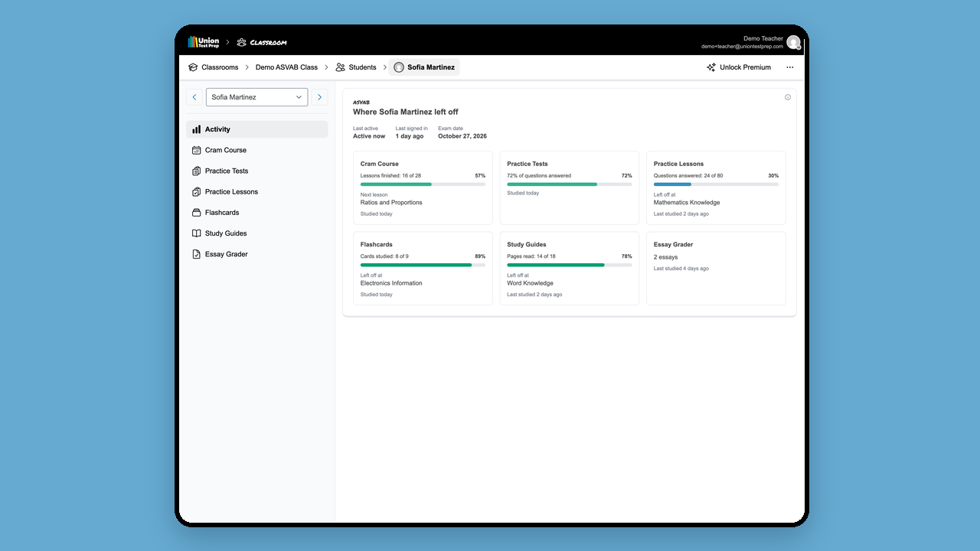Click the Practice Tests card title
The width and height of the screenshot is (980, 551).
[x=528, y=164]
